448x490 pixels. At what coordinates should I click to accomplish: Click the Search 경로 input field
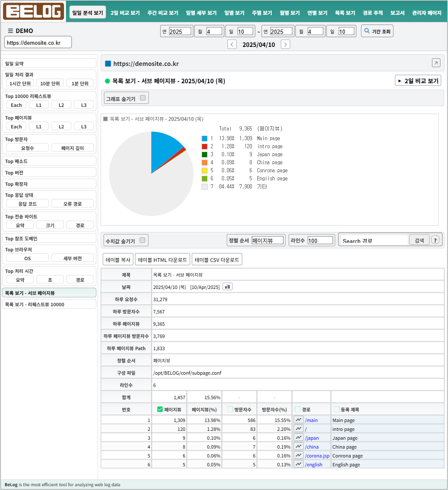click(x=374, y=240)
